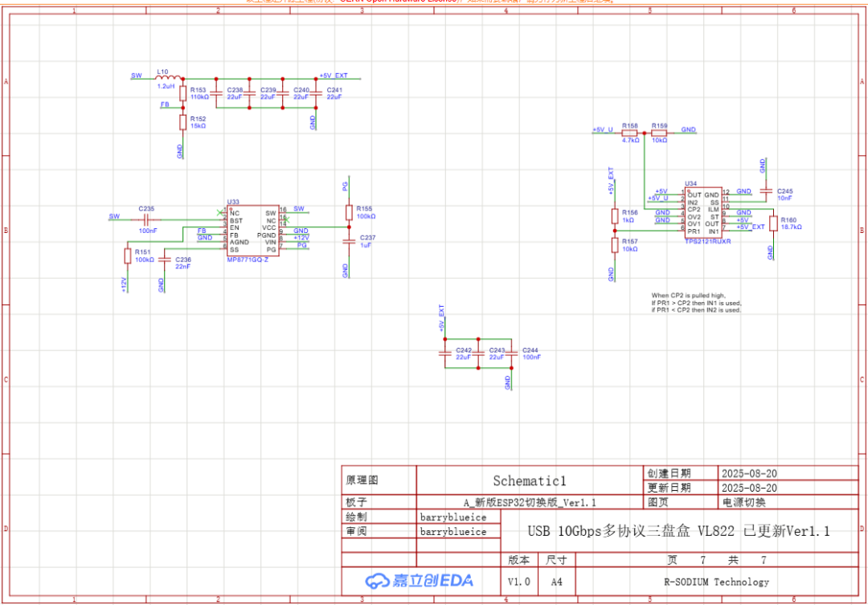
Task: Select capacitor C239 22uF
Action: [x=250, y=93]
